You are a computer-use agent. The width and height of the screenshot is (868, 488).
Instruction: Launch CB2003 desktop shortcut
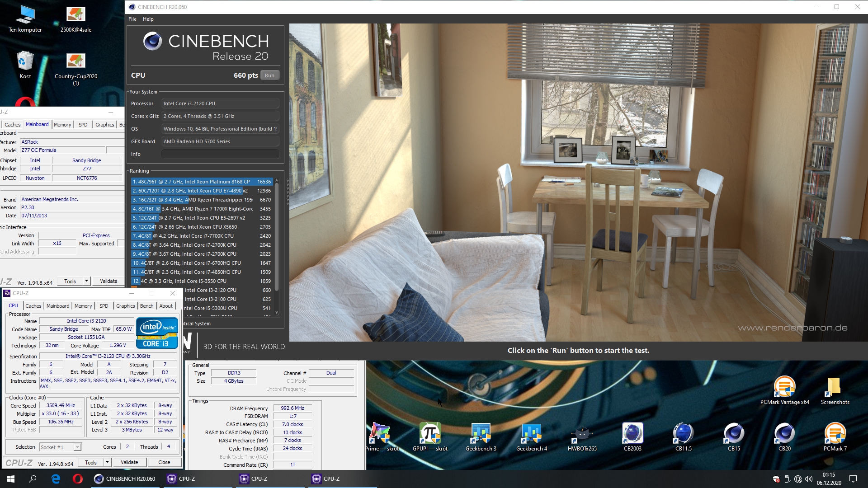[x=632, y=437]
